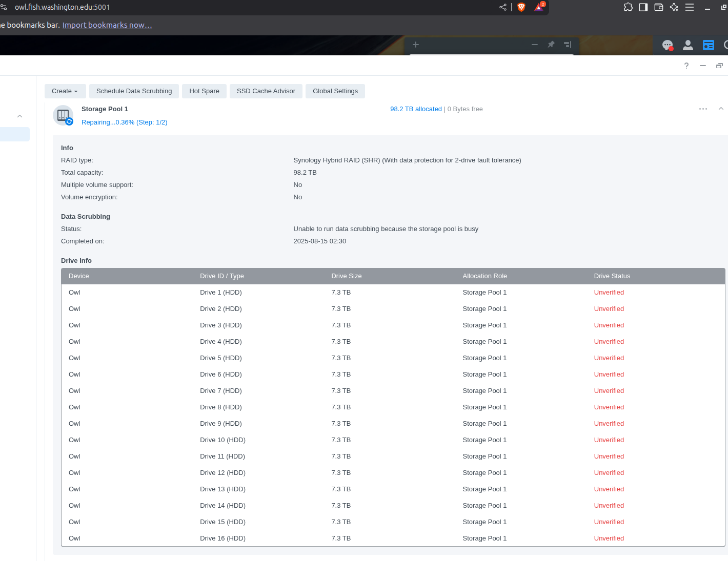Click Import bookmarks now link
The height and width of the screenshot is (561, 728).
(107, 25)
